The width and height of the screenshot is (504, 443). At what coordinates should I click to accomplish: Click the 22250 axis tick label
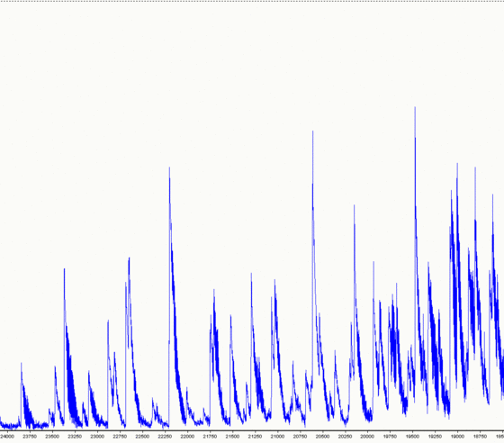pos(165,437)
